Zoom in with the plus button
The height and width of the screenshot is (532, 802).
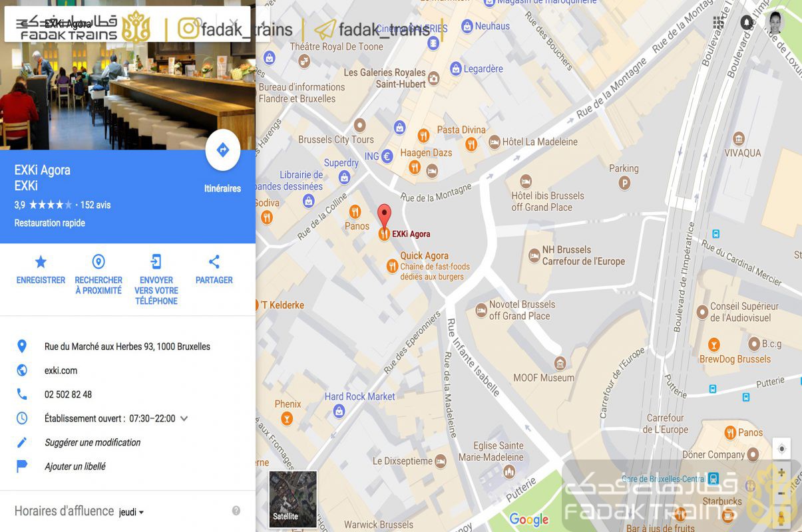tap(782, 473)
